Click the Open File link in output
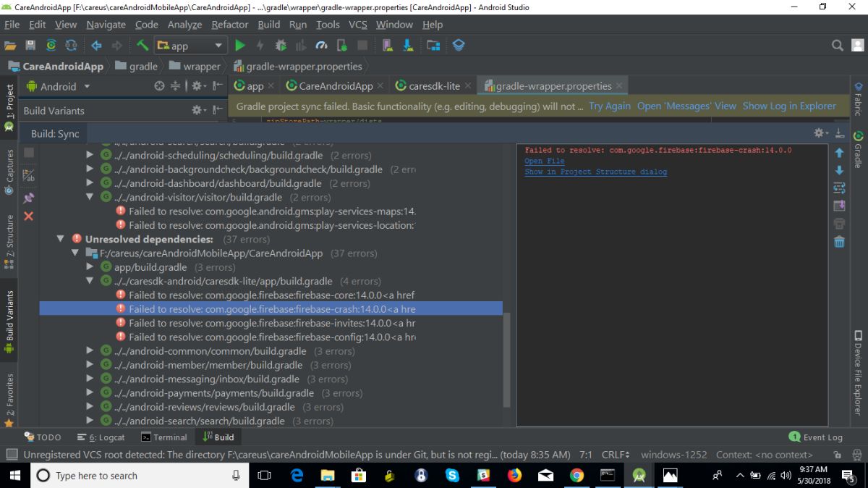This screenshot has height=488, width=868. 545,161
